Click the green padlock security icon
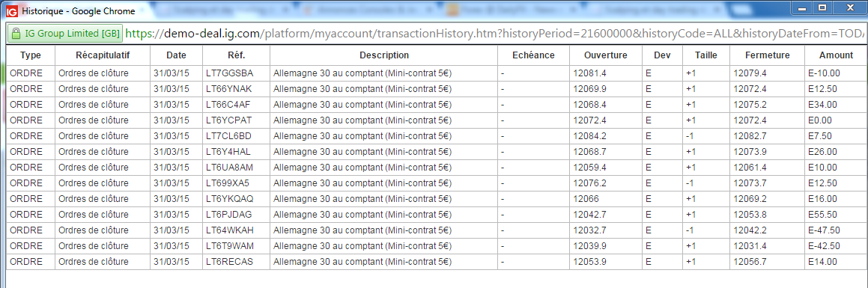This screenshot has height=288, width=868. coord(16,33)
